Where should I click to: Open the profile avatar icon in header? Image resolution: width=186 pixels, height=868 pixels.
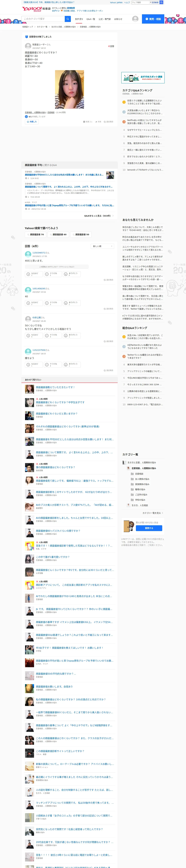(135, 19)
